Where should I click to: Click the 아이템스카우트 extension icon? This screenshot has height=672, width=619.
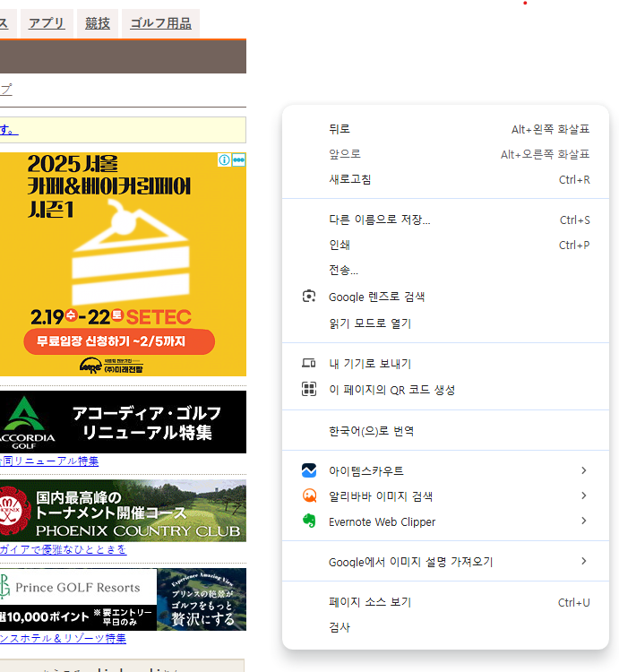pos(309,470)
